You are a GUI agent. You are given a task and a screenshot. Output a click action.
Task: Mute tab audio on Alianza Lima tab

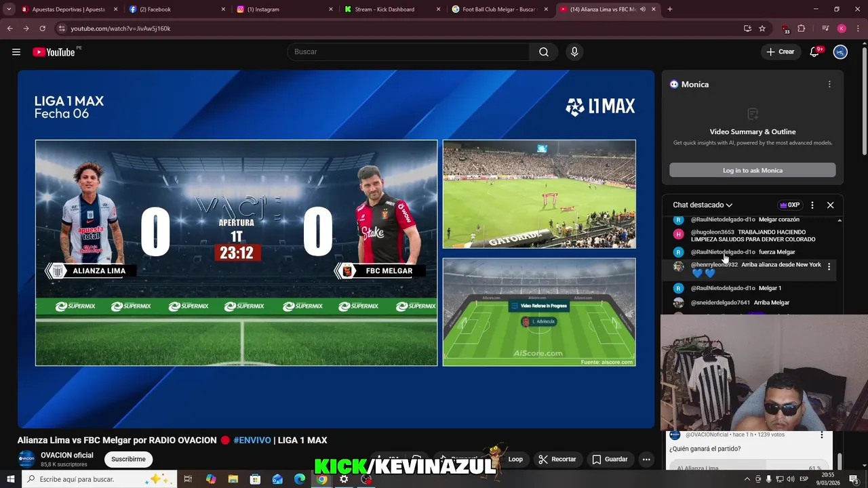pos(642,9)
